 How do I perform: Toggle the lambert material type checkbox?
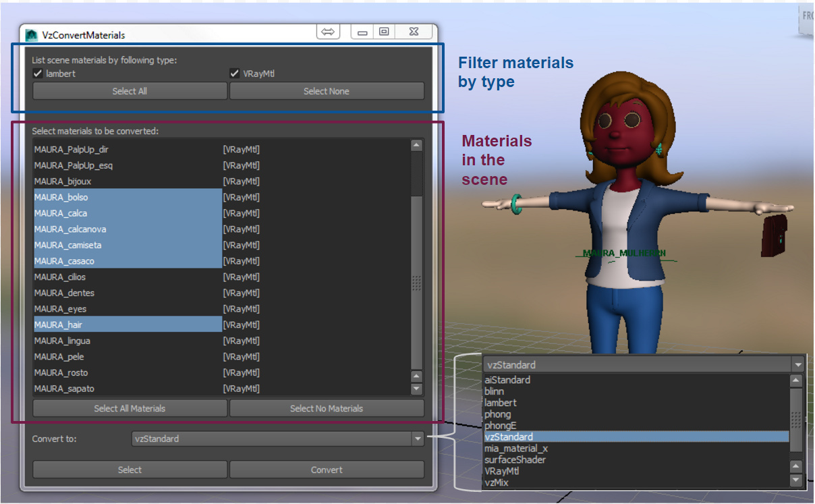pos(38,74)
